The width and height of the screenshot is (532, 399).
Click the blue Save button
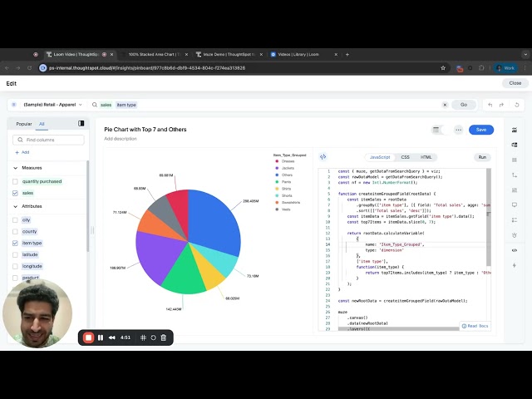[480, 130]
